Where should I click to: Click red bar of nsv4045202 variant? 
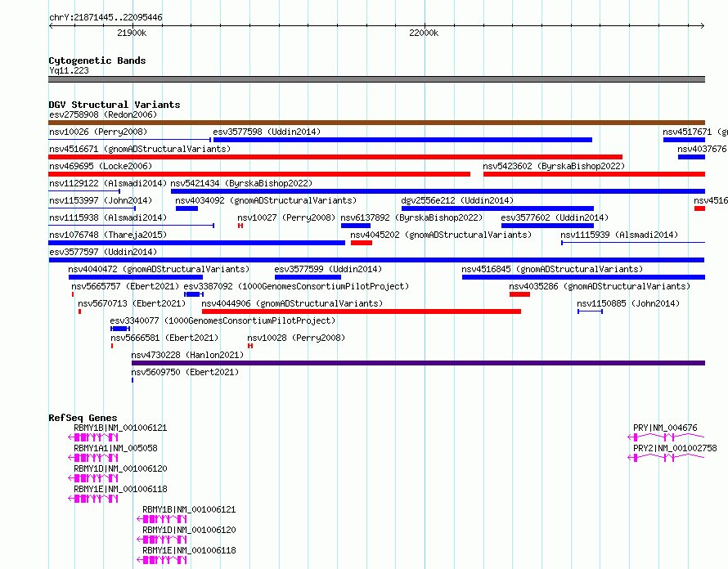click(362, 243)
